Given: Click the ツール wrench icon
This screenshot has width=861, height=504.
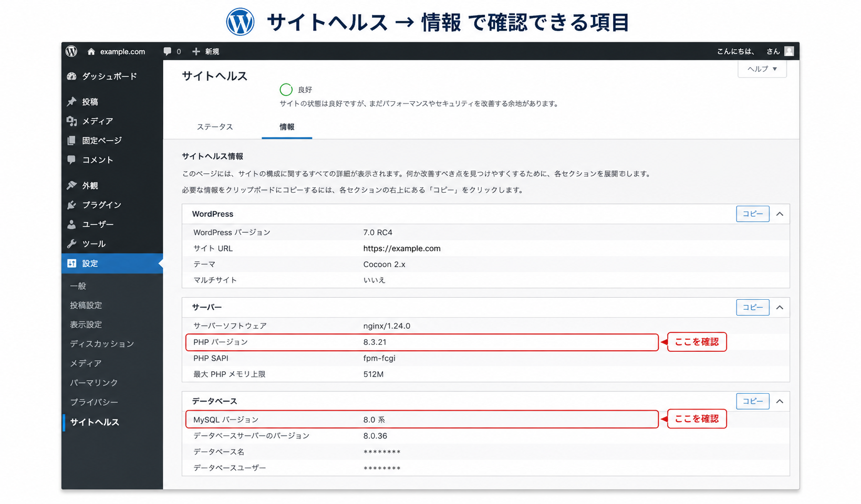Looking at the screenshot, I should (72, 244).
